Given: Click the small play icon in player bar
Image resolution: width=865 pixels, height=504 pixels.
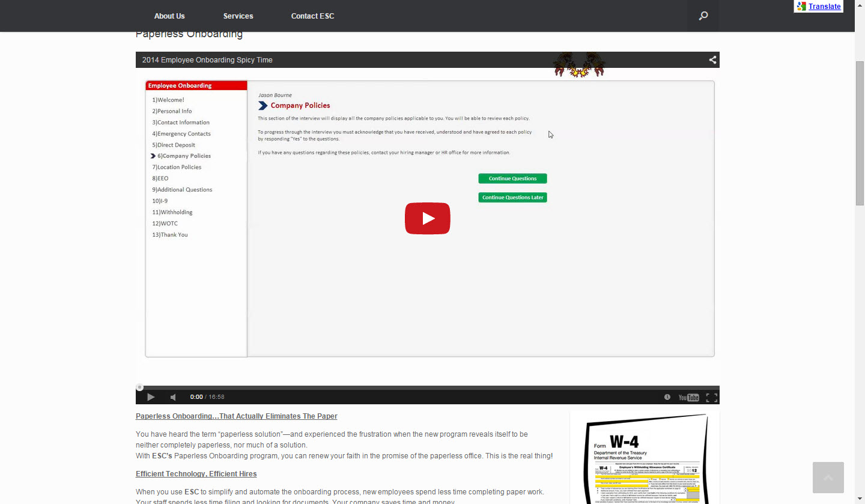Looking at the screenshot, I should 151,397.
